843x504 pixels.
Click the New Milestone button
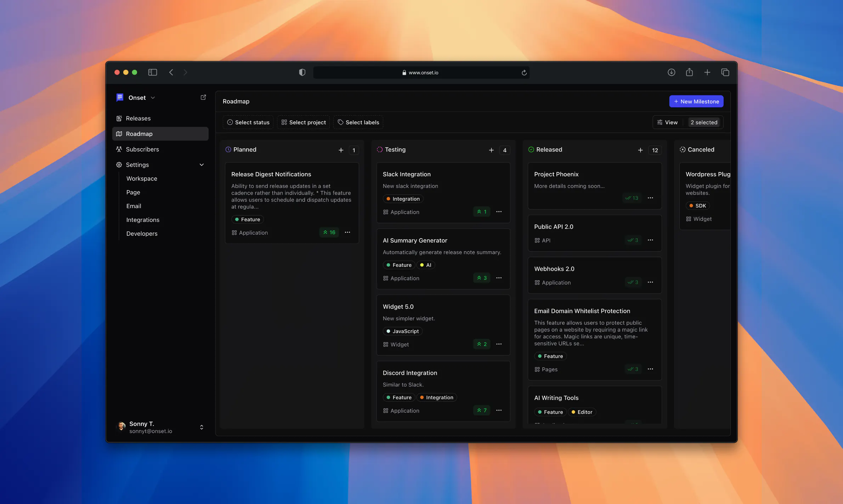pyautogui.click(x=696, y=101)
